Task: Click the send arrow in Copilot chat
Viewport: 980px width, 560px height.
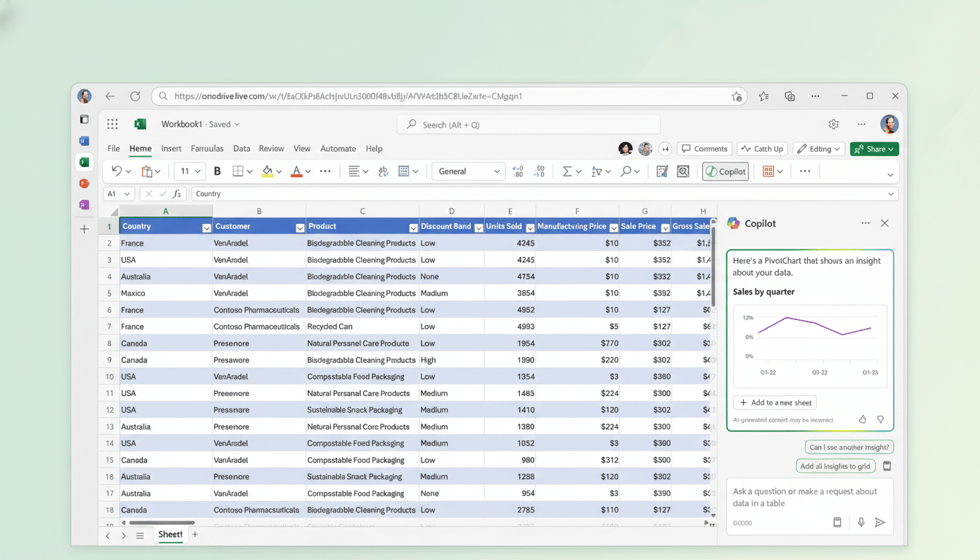Action: coord(880,522)
